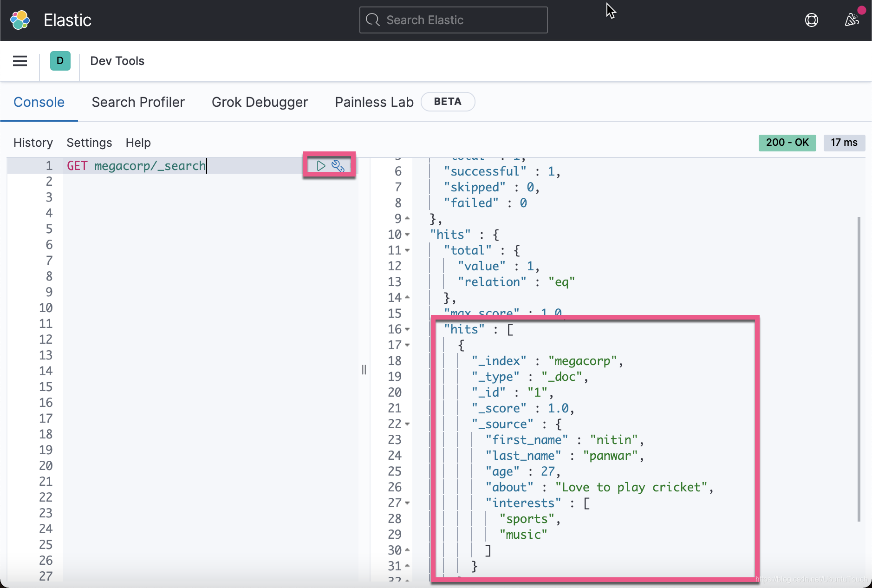Viewport: 872px width, 588px height.
Task: Collapse "total" object at line 11
Action: [407, 250]
